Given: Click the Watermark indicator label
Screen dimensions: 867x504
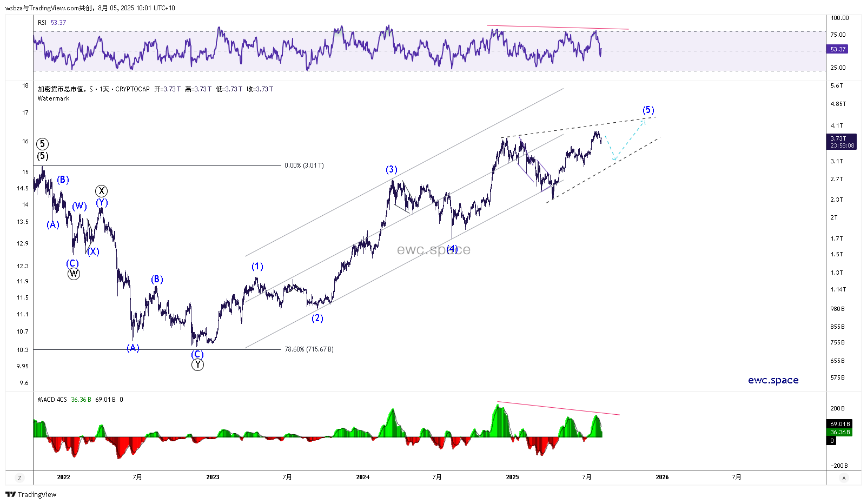Looking at the screenshot, I should pos(54,98).
